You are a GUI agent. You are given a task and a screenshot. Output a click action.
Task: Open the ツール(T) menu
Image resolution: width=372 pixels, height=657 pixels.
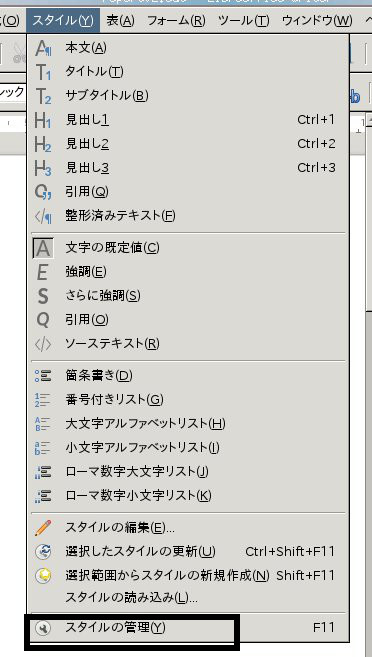[x=244, y=20]
